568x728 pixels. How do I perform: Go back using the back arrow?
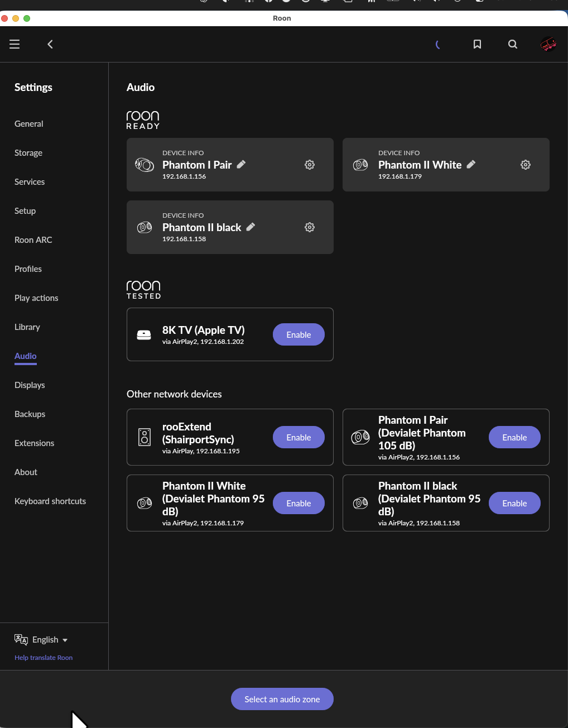pos(50,44)
